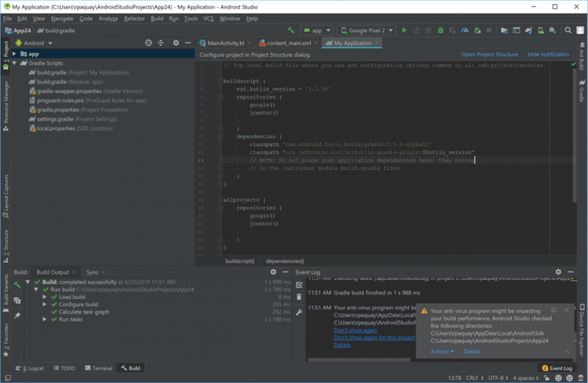588x383 pixels.
Task: Run the app with green play button
Action: 404,31
